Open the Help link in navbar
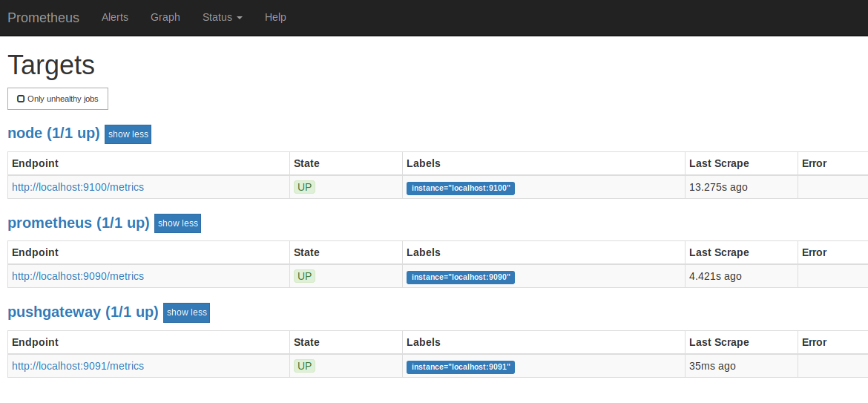Viewport: 868px width, 403px height. click(x=276, y=17)
